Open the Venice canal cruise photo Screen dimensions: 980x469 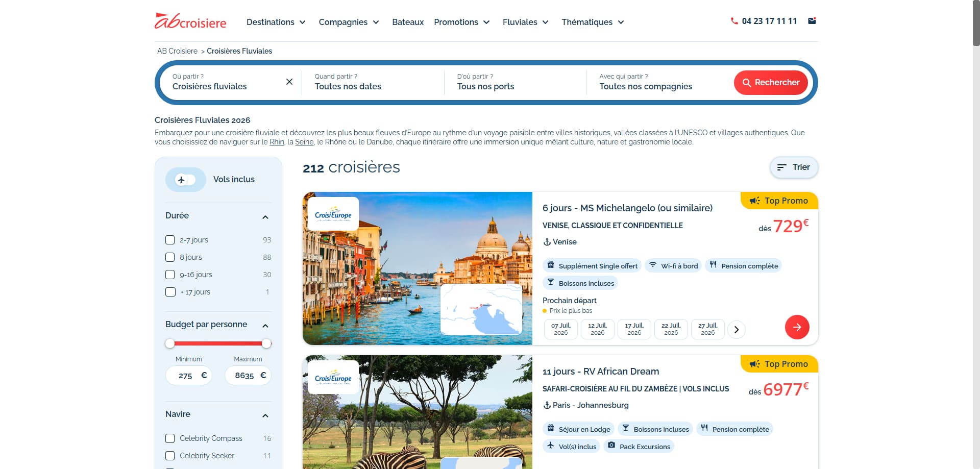(x=418, y=268)
